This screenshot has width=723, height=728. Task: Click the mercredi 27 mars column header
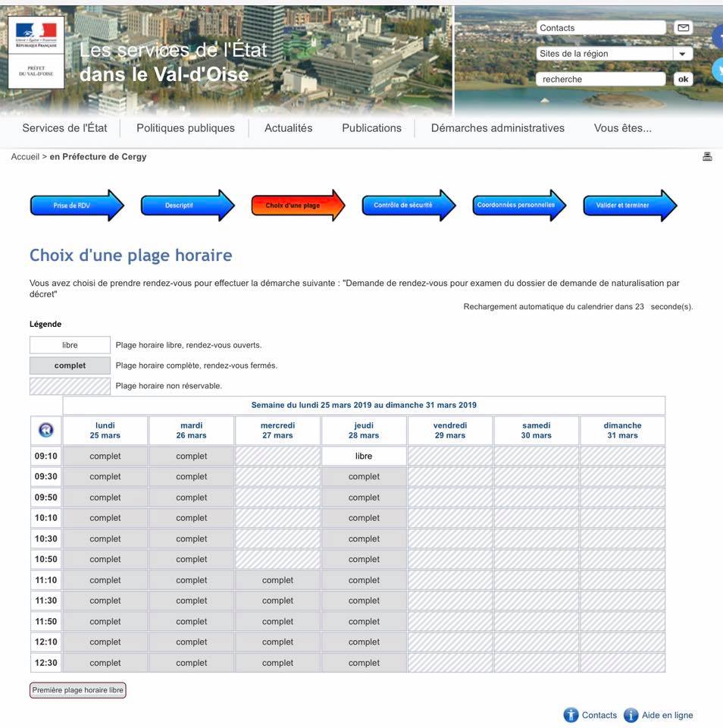click(x=277, y=431)
